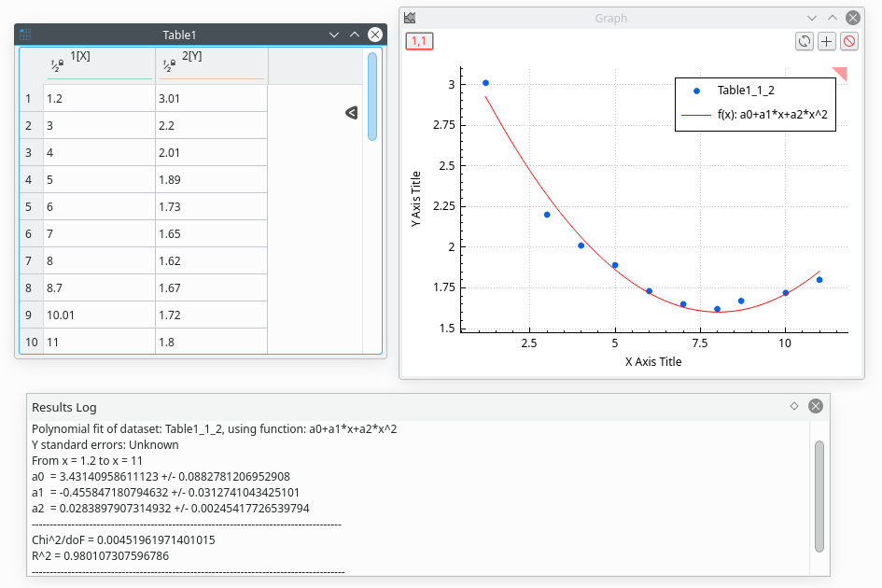Click the numeric format icon on column 2[Y]
The height and width of the screenshot is (588, 882).
pyautogui.click(x=164, y=63)
